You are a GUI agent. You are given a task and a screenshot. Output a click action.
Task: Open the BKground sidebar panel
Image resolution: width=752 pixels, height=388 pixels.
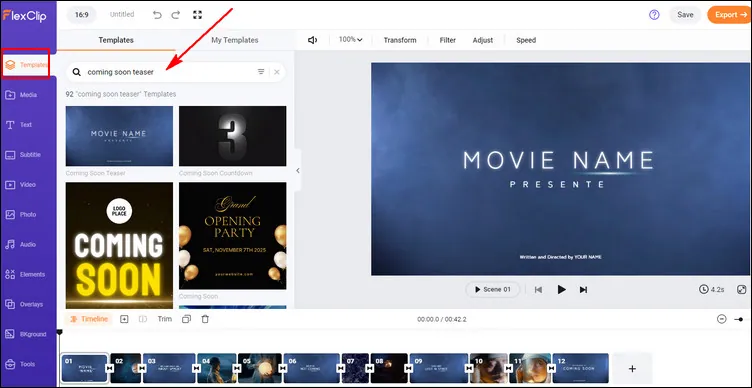pyautogui.click(x=25, y=334)
